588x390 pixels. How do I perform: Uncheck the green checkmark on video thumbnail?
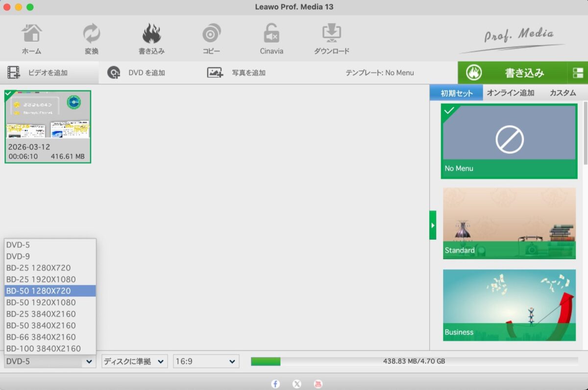coord(9,95)
